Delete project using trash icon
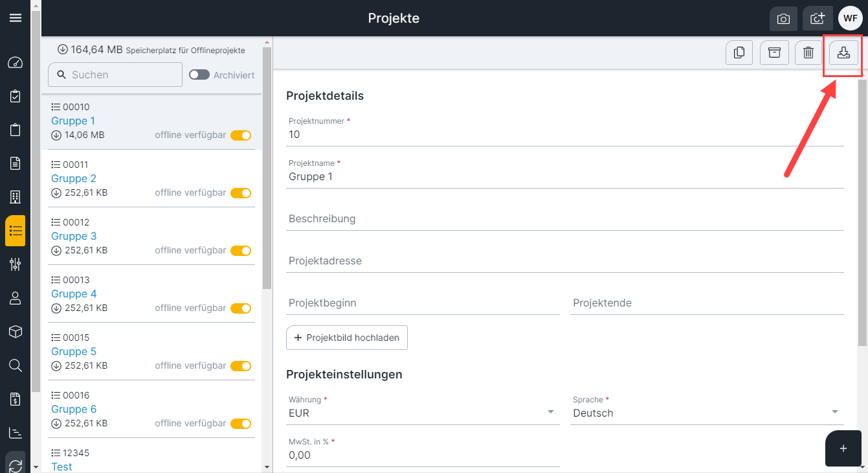The height and width of the screenshot is (473, 868). tap(808, 52)
